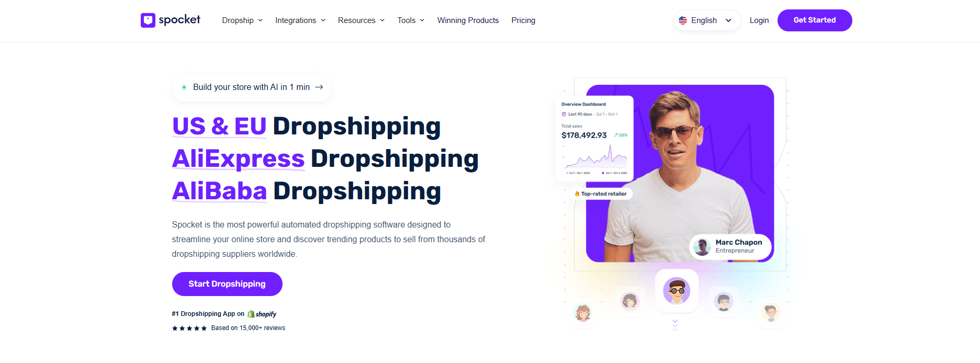Select the gray-haired man with glasses avatar
Screen dimensions: 980x363
coord(724,301)
